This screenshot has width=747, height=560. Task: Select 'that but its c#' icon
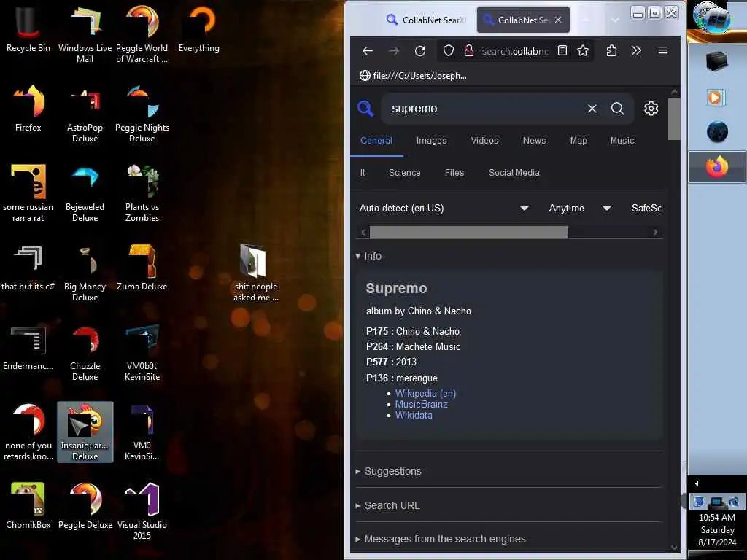pyautogui.click(x=28, y=268)
